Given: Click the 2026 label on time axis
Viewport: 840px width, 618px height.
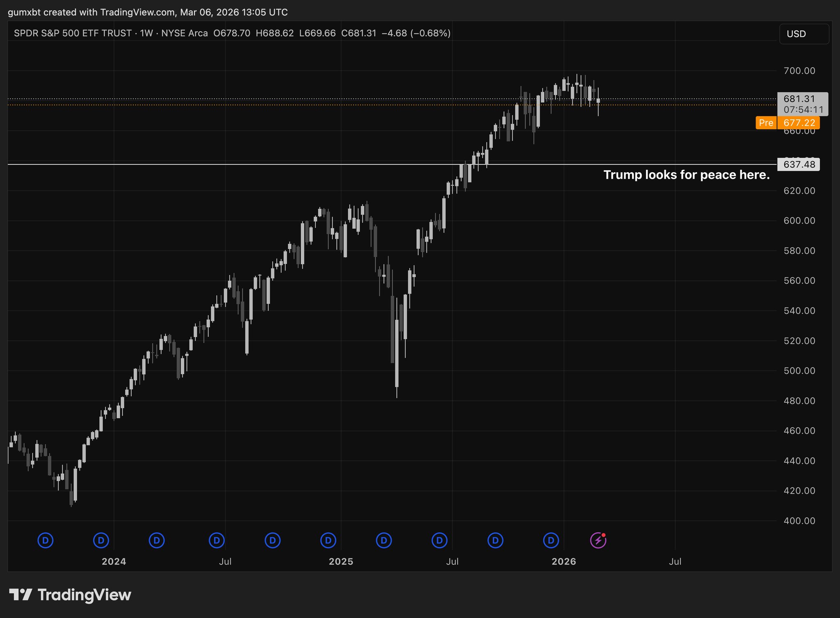Looking at the screenshot, I should (x=564, y=561).
